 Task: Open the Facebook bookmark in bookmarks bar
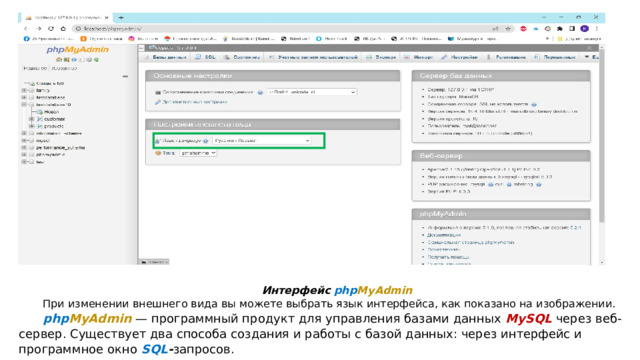coord(49,38)
